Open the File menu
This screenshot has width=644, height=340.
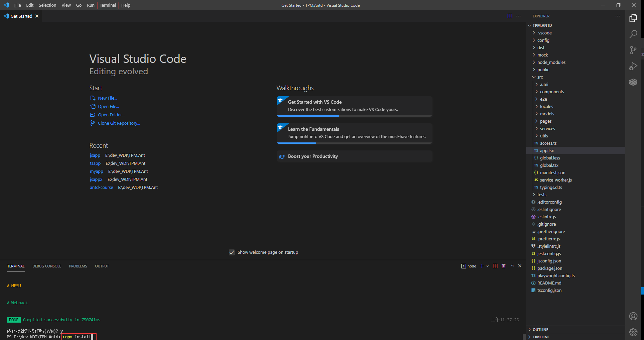coord(17,5)
